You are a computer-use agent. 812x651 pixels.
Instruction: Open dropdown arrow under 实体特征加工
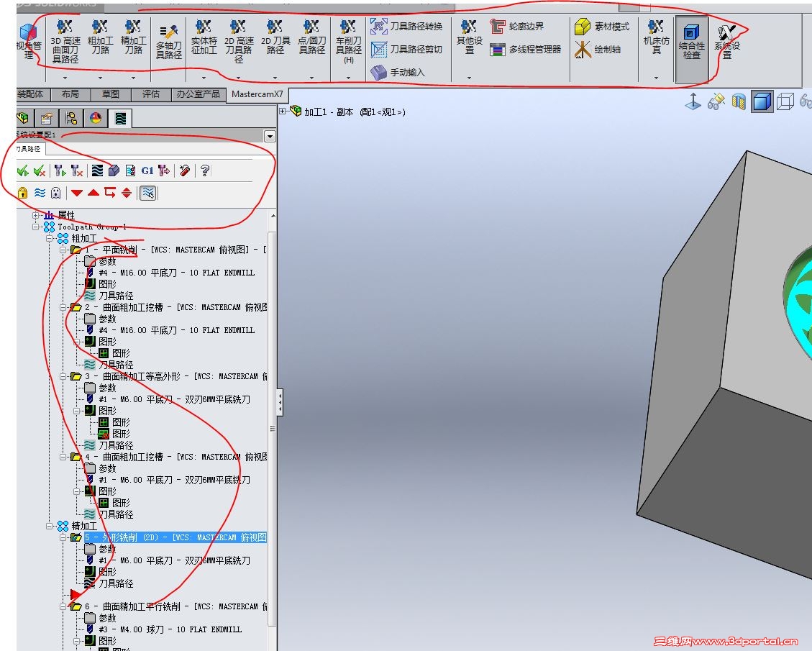point(204,78)
